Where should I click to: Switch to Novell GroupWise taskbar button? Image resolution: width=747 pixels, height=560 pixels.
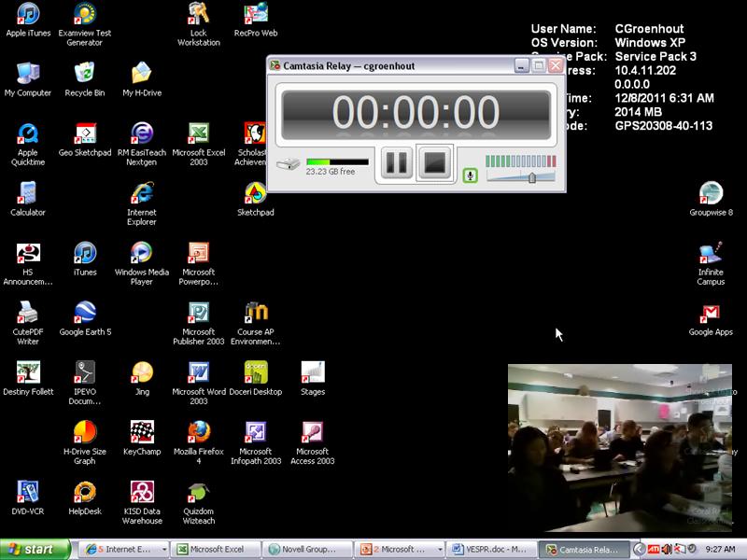click(308, 550)
